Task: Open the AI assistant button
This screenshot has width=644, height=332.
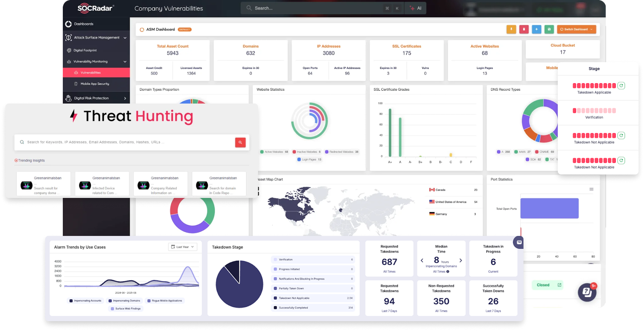Action: point(416,8)
